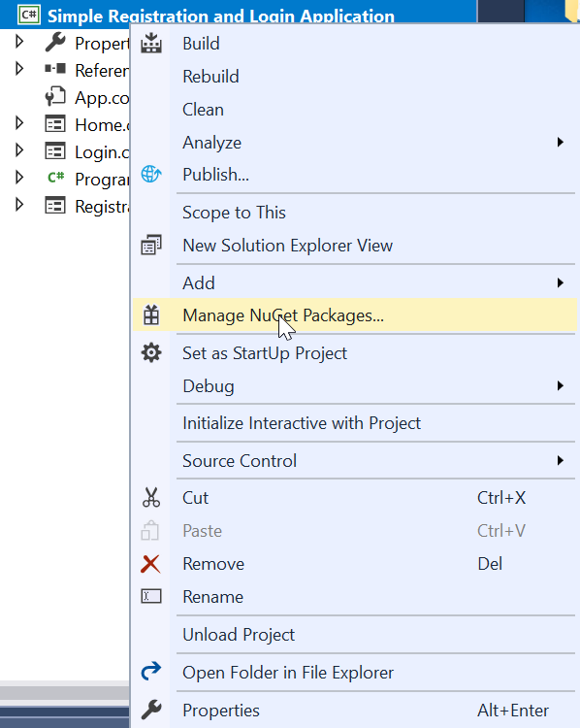580x728 pixels.
Task: Click the Open Folder arrow icon
Action: 151,672
